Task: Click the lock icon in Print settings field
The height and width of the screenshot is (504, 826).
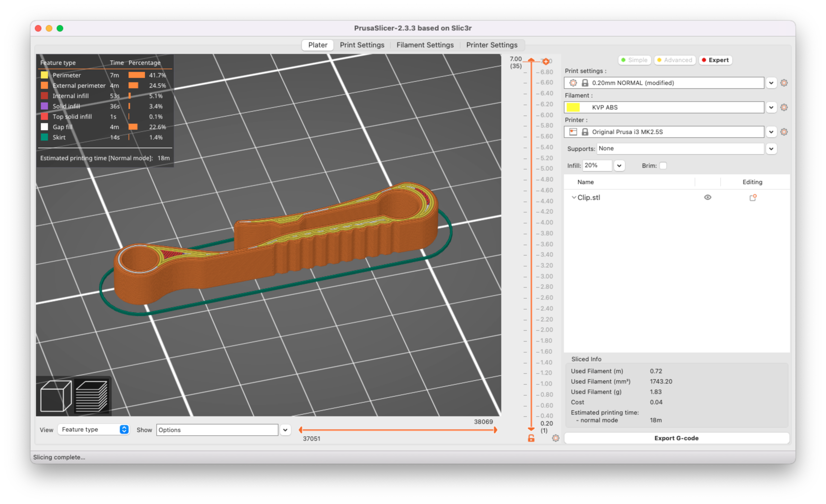Action: pyautogui.click(x=585, y=83)
